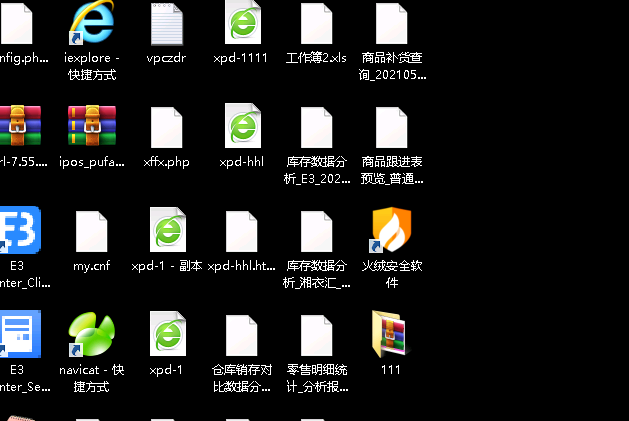Image resolution: width=629 pixels, height=421 pixels.
Task: Click the 商品补货查询 file icon
Action: (x=391, y=24)
